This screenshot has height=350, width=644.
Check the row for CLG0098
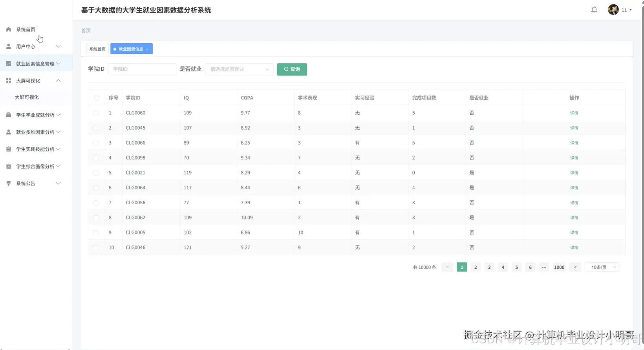(x=96, y=158)
